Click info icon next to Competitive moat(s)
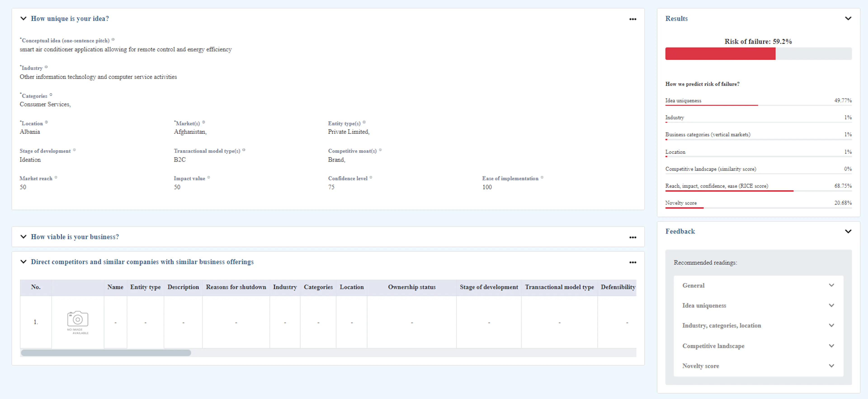The height and width of the screenshot is (399, 868). [380, 150]
